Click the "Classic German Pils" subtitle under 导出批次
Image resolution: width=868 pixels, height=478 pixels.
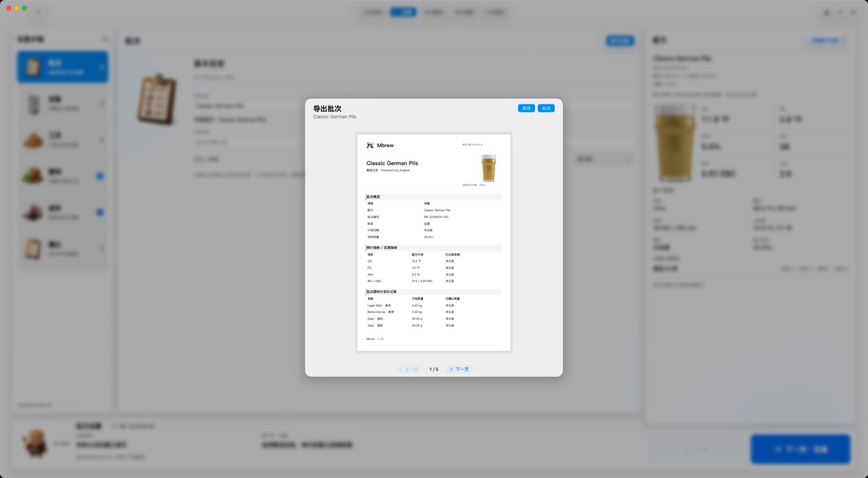335,117
